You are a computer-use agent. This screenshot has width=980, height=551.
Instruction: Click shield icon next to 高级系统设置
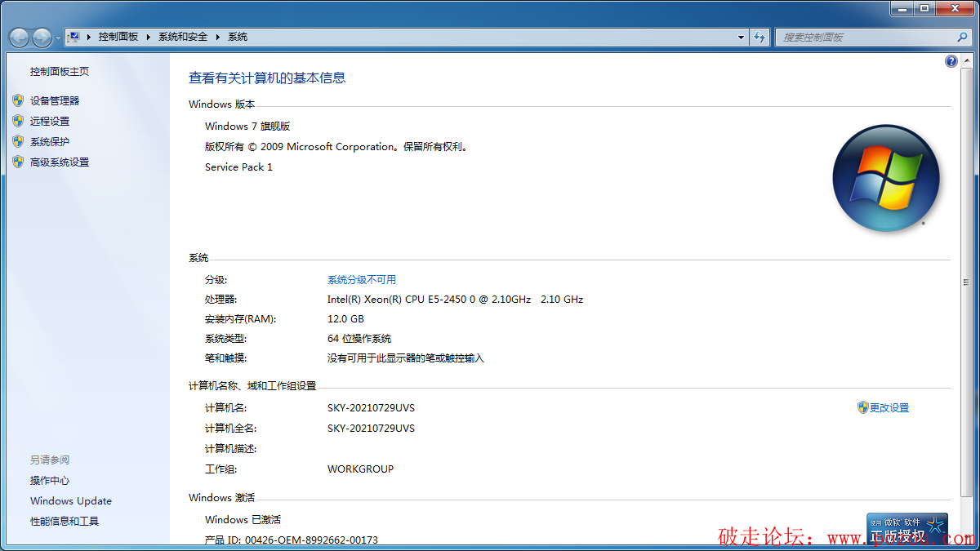[x=18, y=162]
